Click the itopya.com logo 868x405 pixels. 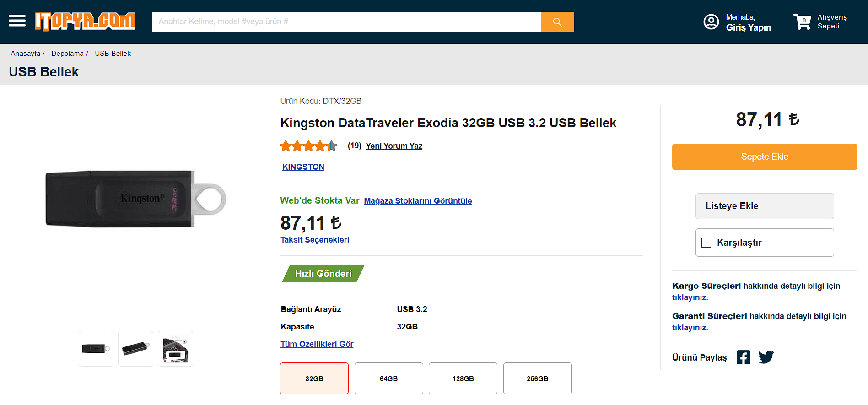85,21
